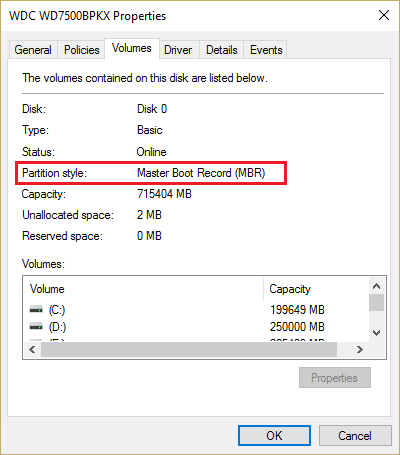
Task: Select the C: drive icon in Volumes list
Action: (36, 310)
